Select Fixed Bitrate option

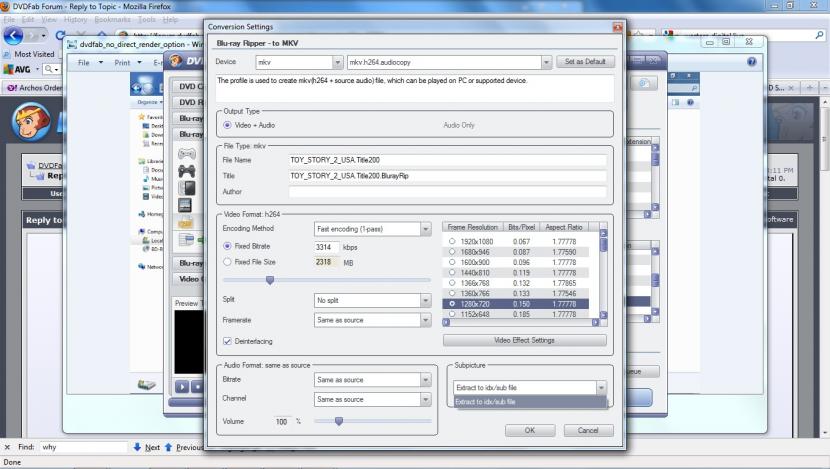[227, 246]
